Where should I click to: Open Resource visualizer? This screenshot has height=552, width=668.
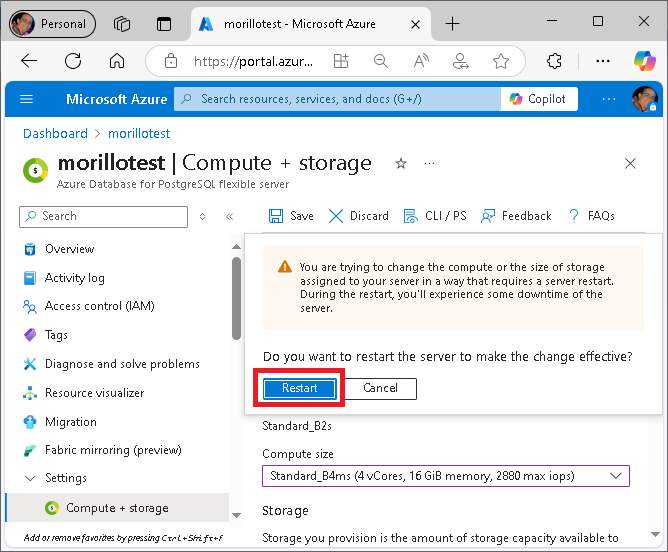pyautogui.click(x=95, y=393)
